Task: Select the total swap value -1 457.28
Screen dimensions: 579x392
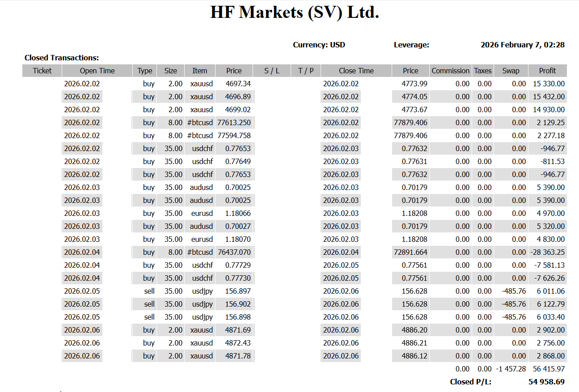Action: tap(511, 369)
